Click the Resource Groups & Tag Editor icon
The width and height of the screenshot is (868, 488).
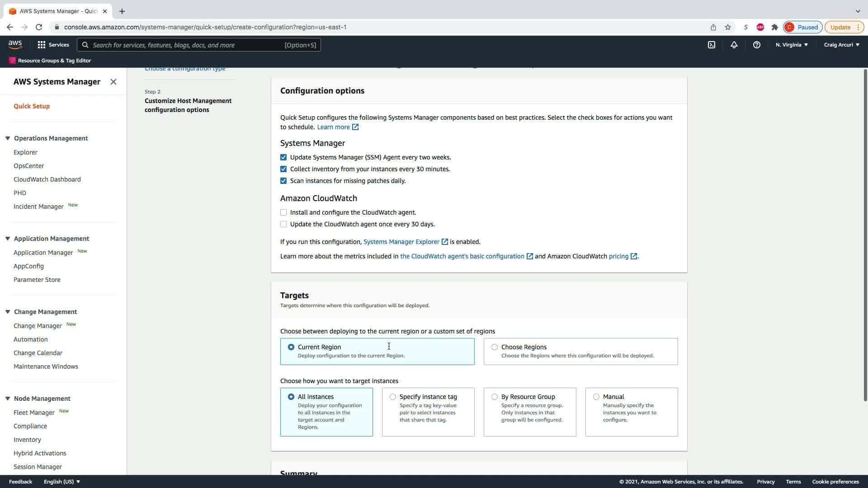click(12, 61)
